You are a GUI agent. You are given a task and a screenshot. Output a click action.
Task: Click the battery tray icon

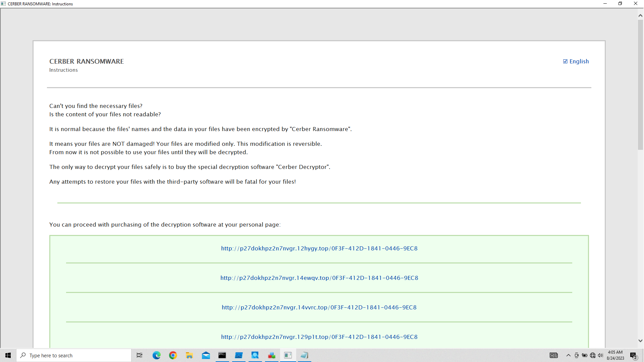[x=585, y=355]
